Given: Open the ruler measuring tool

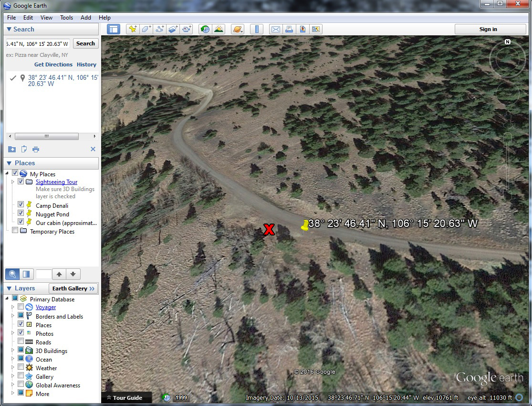Looking at the screenshot, I should (257, 29).
